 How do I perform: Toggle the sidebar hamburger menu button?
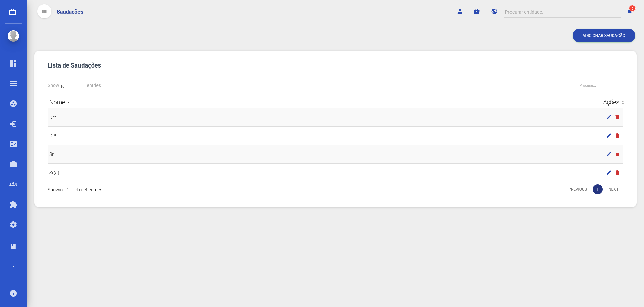(44, 12)
